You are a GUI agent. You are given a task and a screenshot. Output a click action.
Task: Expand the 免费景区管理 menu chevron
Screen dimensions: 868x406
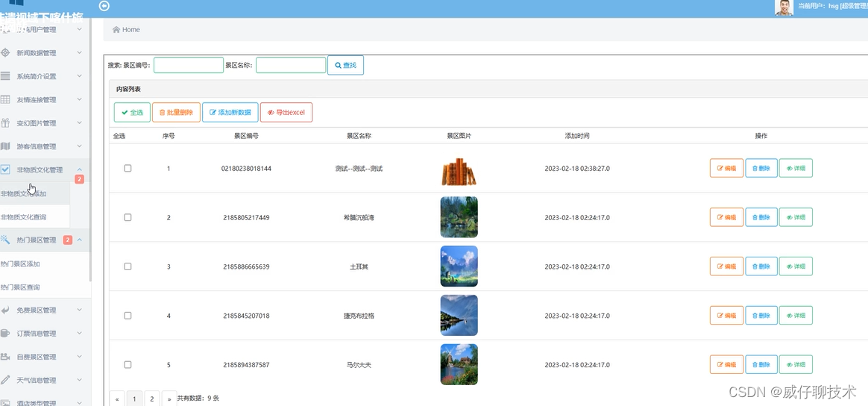click(x=79, y=310)
